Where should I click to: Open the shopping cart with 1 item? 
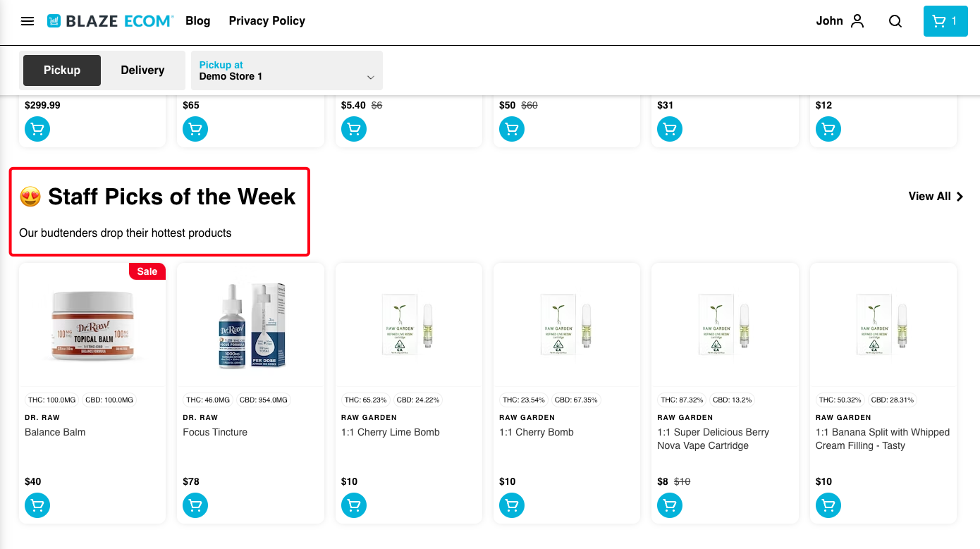click(945, 21)
